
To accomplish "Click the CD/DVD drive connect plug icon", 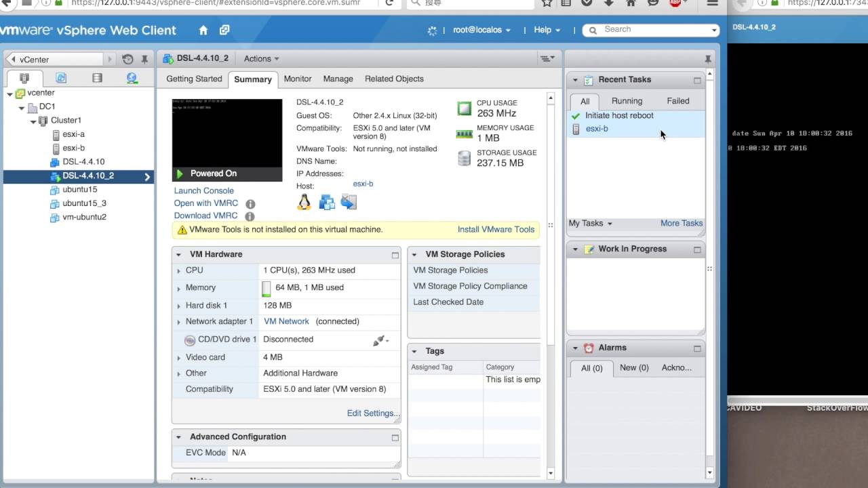I will coord(378,340).
